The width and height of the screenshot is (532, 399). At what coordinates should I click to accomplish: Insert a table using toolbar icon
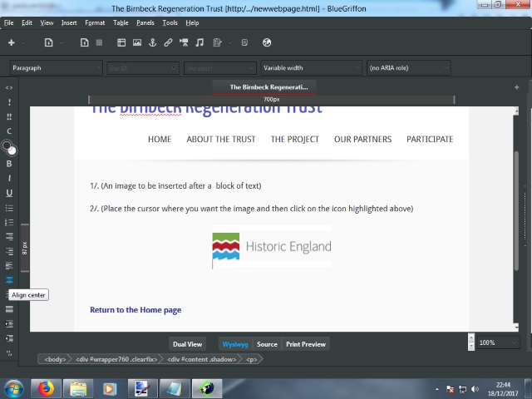click(x=121, y=42)
